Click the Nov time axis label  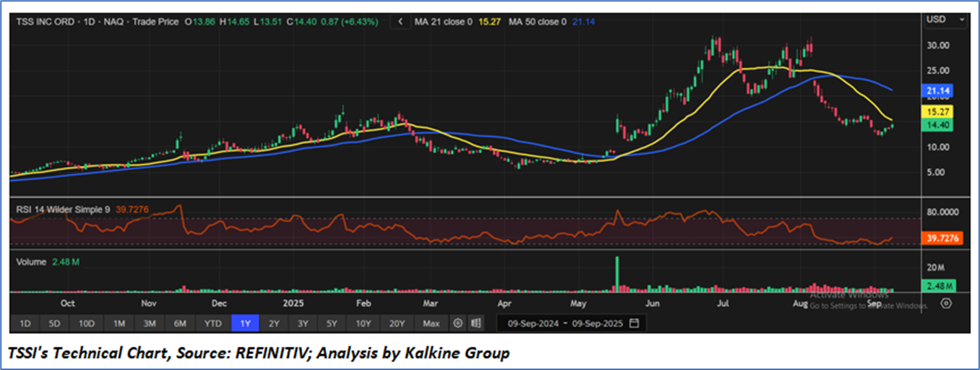[x=148, y=304]
